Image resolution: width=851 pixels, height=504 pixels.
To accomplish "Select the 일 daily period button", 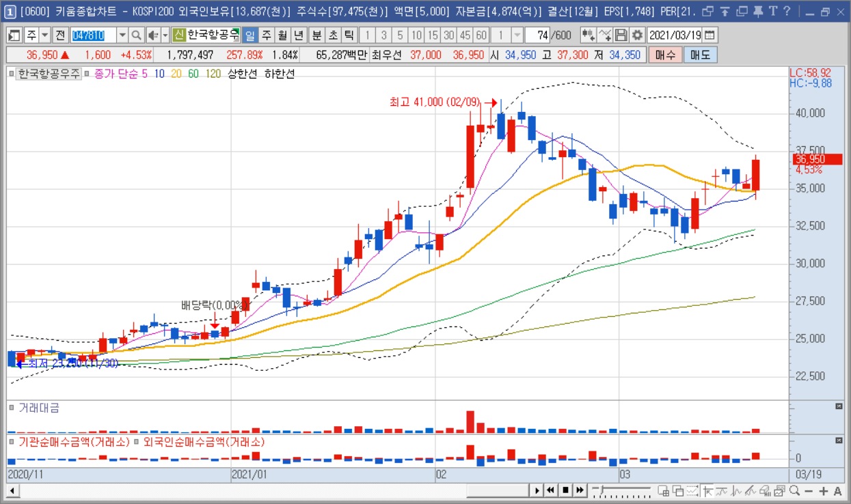I will click(250, 36).
